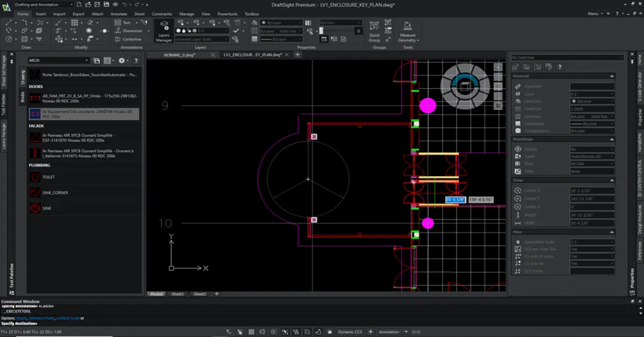Click the help question mark in the Properties panel

point(559,67)
